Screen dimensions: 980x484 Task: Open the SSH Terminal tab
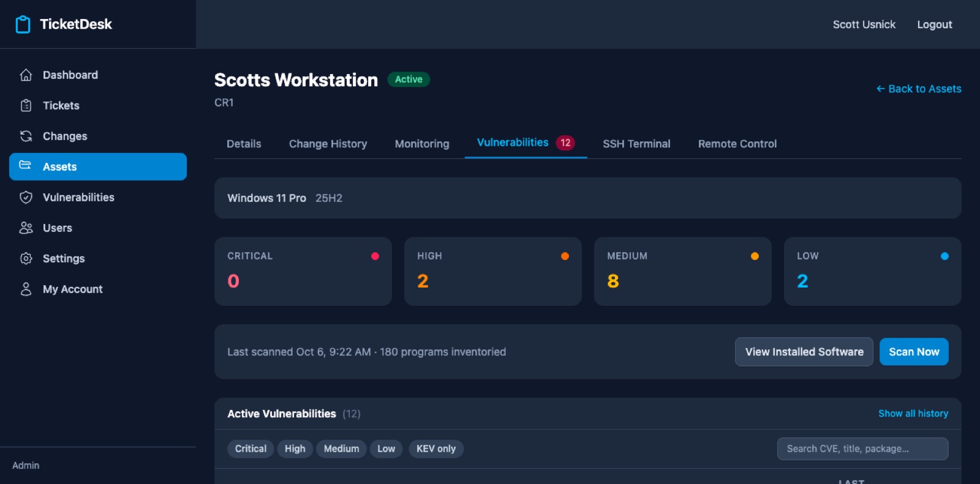pos(636,144)
